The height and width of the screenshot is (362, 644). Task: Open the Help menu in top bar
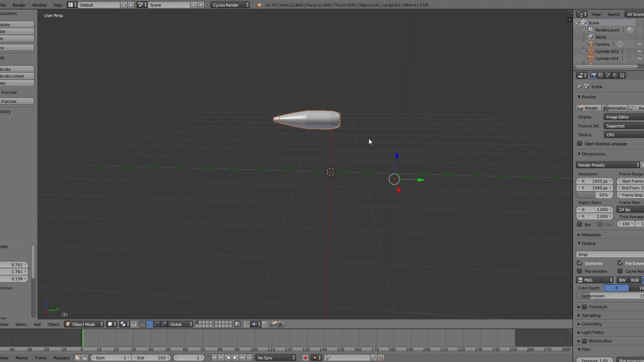58,5
